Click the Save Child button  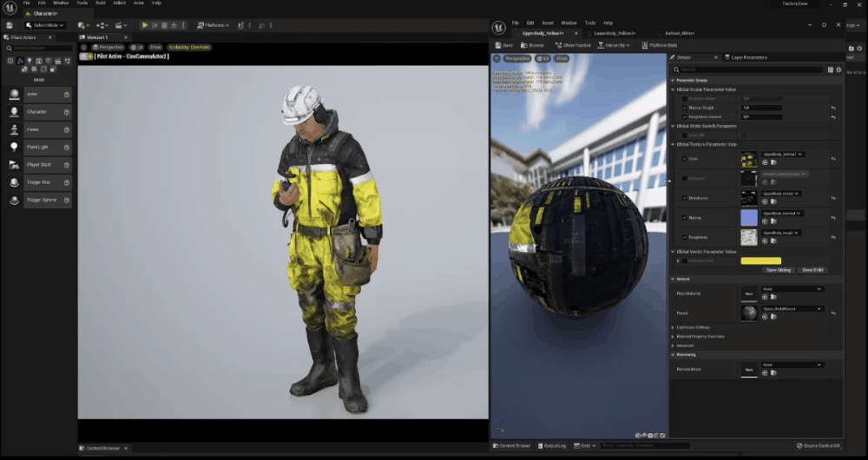point(812,270)
